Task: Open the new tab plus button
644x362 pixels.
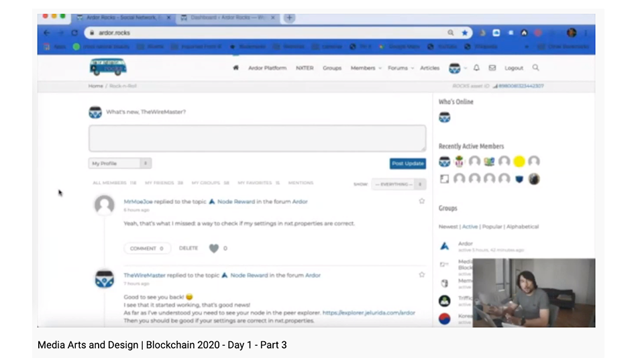Action: pyautogui.click(x=290, y=17)
